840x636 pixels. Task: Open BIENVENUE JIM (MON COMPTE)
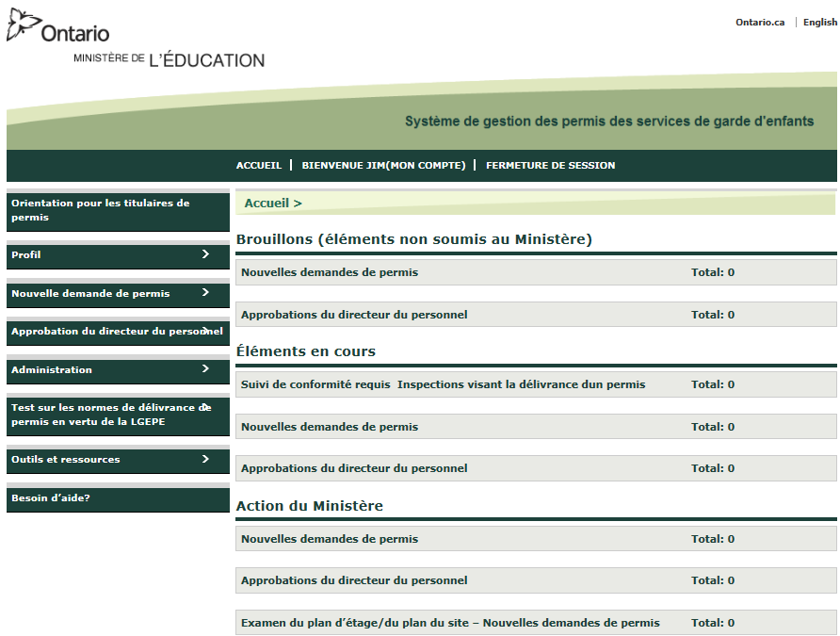point(383,165)
